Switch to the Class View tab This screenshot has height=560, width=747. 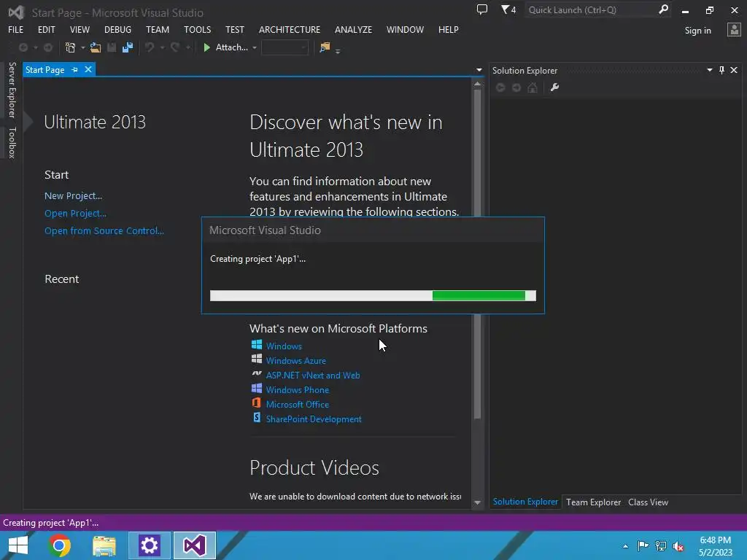pyautogui.click(x=648, y=502)
